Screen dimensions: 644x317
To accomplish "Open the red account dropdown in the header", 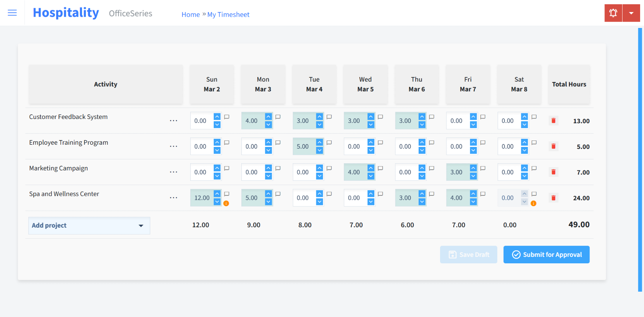I will tap(631, 12).
